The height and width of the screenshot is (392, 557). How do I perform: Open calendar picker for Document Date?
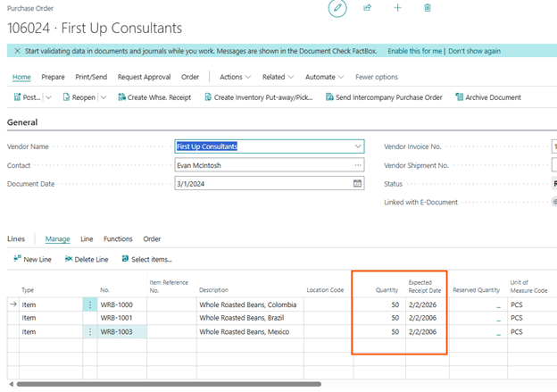point(358,183)
